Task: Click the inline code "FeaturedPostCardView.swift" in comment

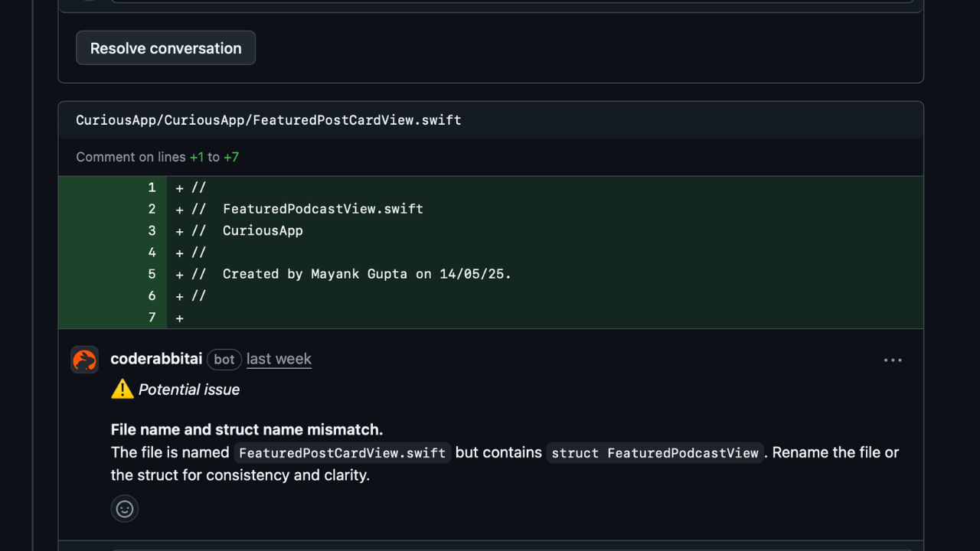Action: (342, 453)
